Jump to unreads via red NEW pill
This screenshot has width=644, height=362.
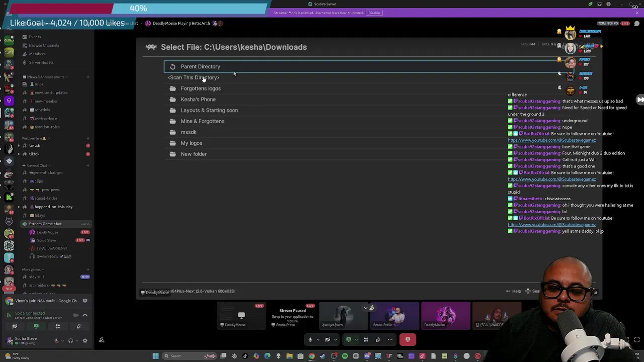coord(9,289)
